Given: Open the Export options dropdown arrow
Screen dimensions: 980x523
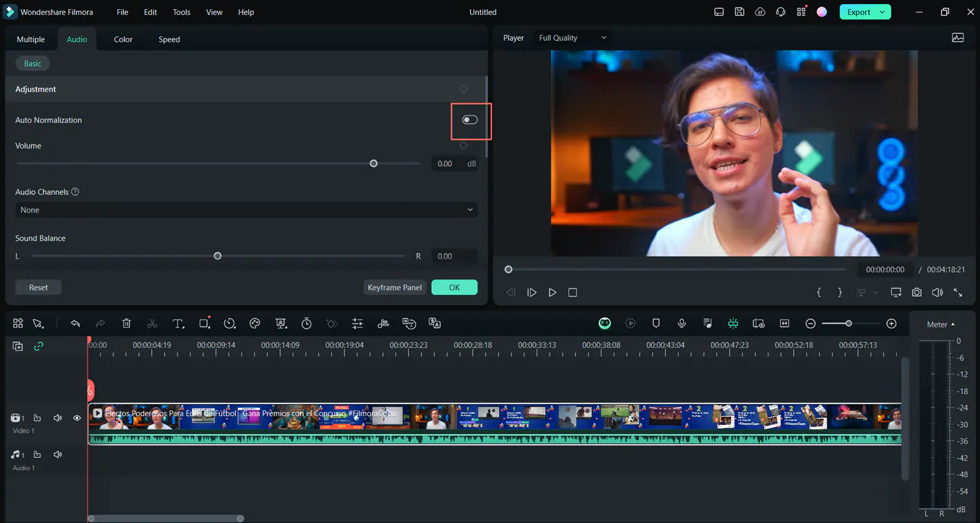Looking at the screenshot, I should pyautogui.click(x=882, y=12).
